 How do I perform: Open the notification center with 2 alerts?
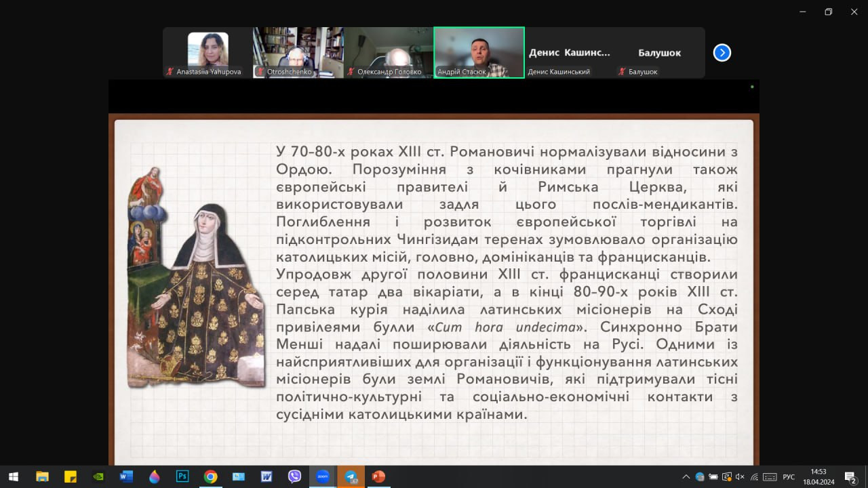pyautogui.click(x=850, y=476)
